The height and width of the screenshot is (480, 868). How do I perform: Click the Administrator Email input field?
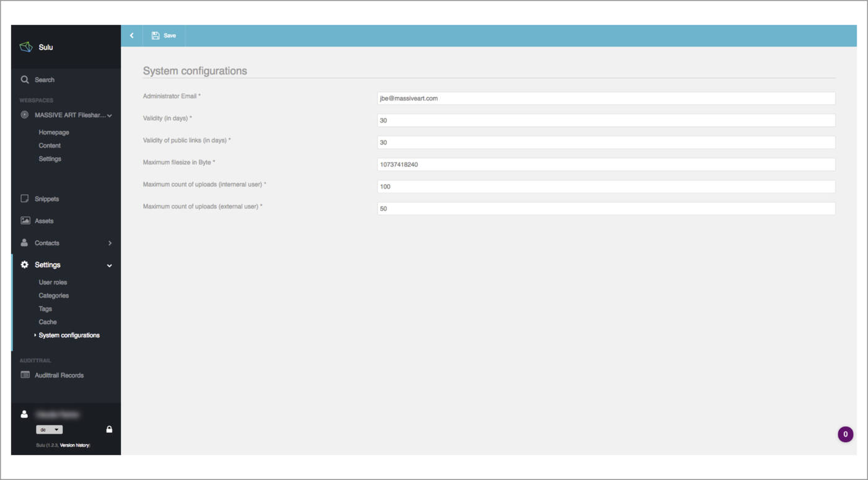point(606,99)
